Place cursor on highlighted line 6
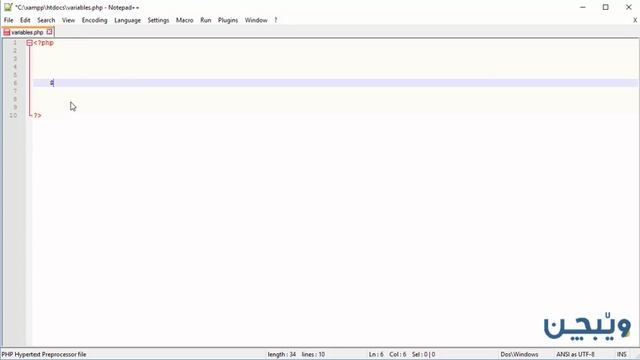This screenshot has width=640, height=360. 335,83
